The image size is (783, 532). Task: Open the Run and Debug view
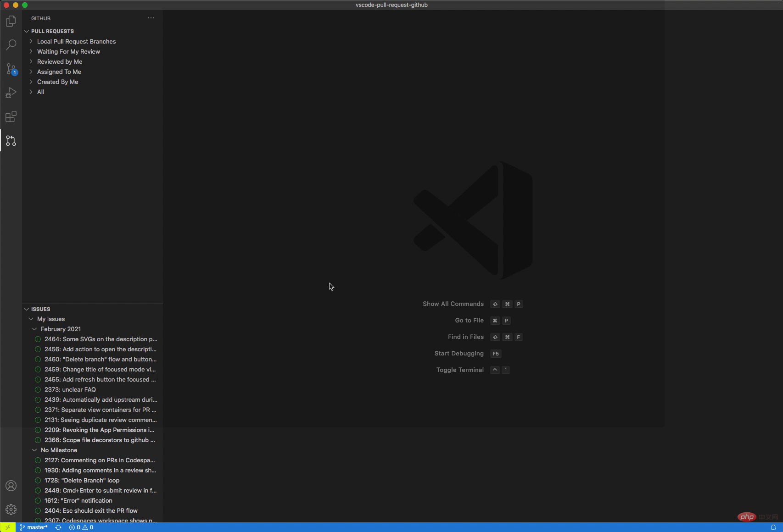[11, 93]
